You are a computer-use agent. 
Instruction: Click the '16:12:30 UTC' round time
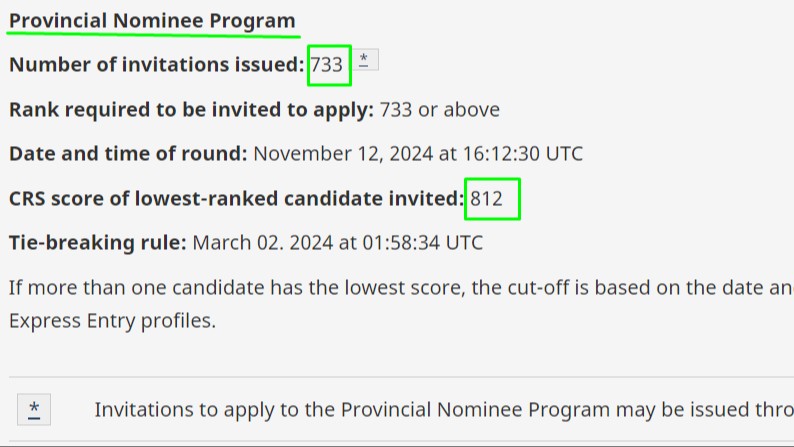[x=523, y=154]
